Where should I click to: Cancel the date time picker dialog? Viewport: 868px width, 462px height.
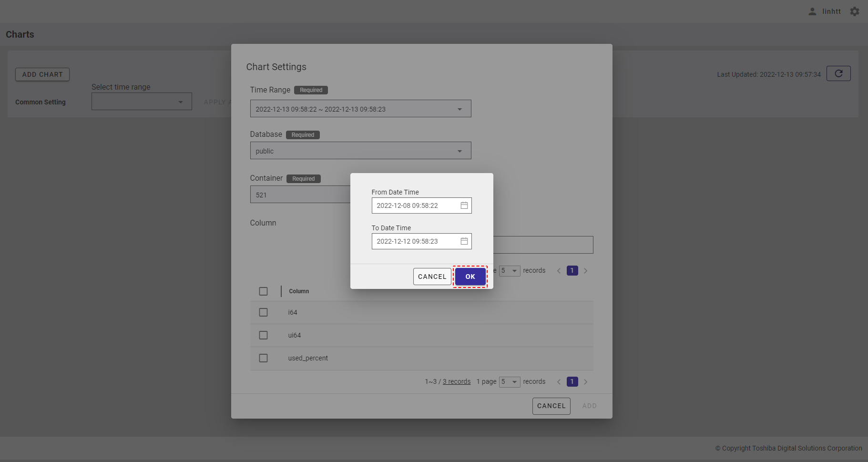(432, 277)
